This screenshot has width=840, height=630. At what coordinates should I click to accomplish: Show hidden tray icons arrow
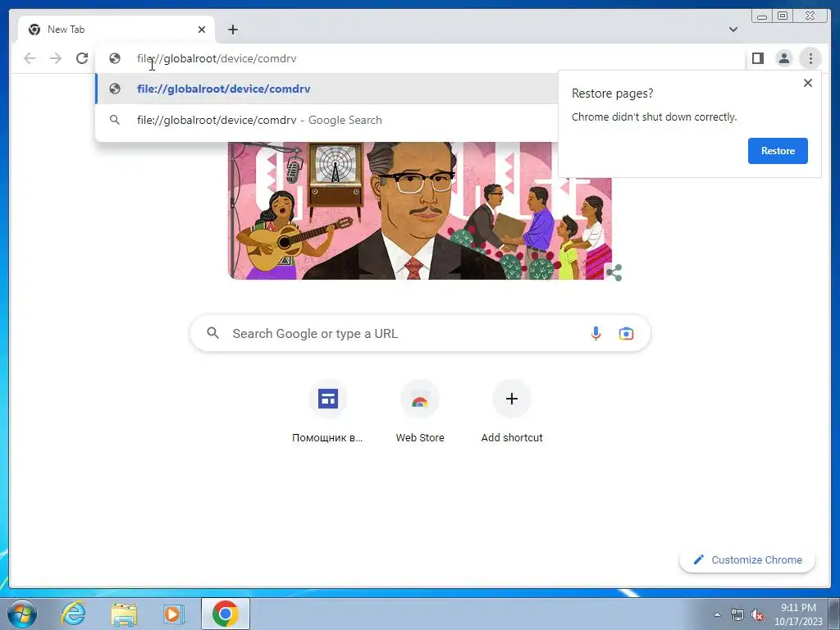pyautogui.click(x=717, y=614)
